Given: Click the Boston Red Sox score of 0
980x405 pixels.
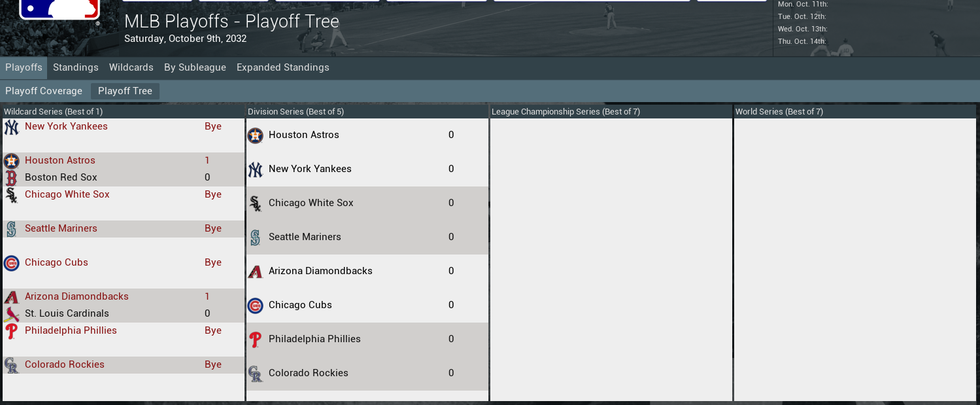Looking at the screenshot, I should coord(207,177).
